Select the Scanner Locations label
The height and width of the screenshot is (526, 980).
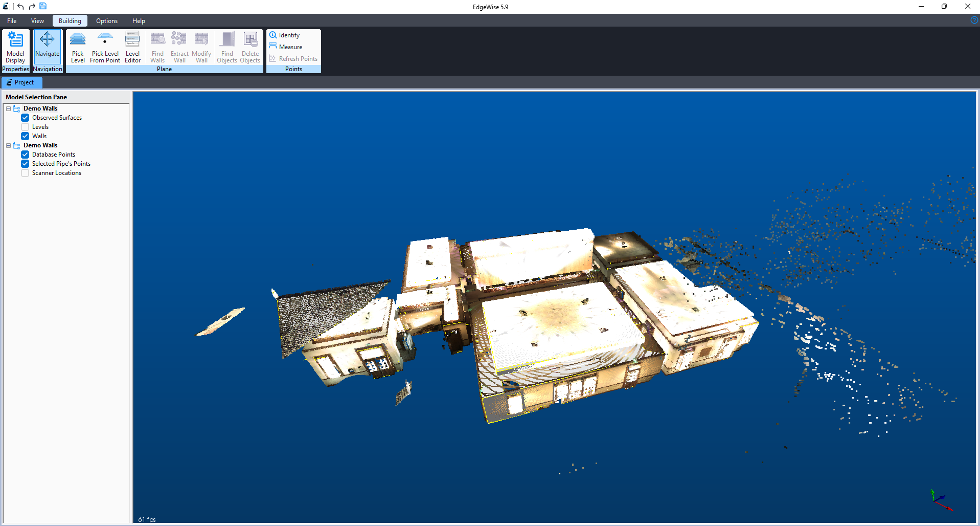(x=57, y=173)
